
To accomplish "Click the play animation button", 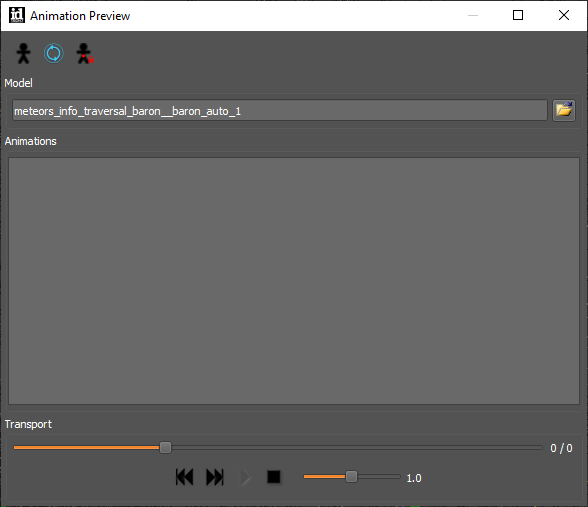I will coord(245,477).
